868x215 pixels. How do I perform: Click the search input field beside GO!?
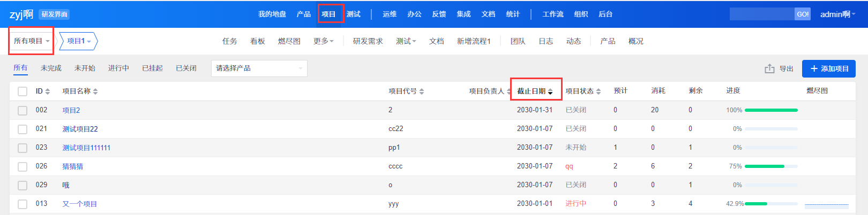coord(761,14)
